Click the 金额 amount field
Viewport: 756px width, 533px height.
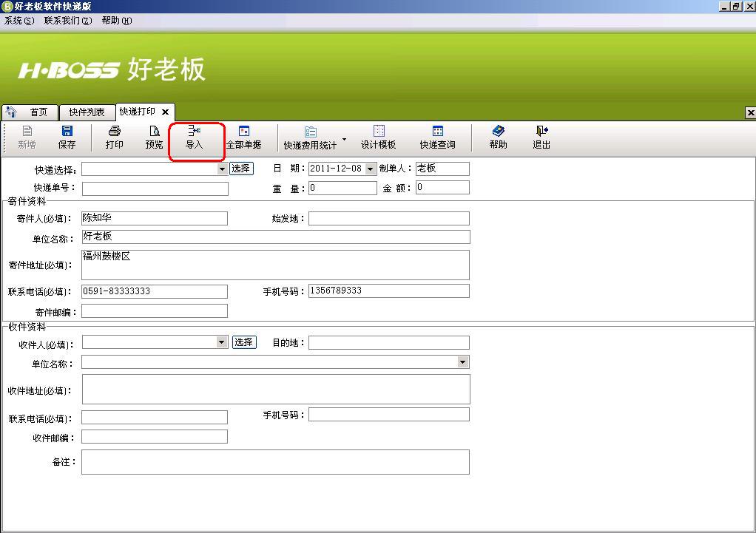(442, 188)
